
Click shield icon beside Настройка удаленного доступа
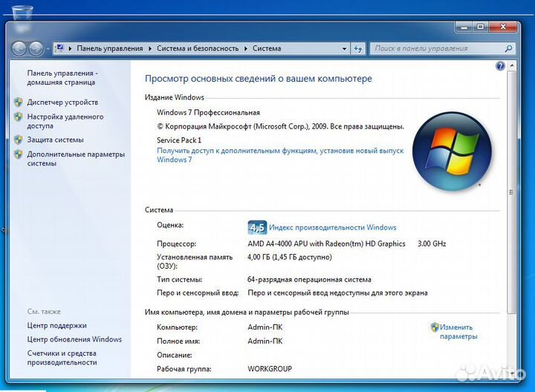point(19,117)
